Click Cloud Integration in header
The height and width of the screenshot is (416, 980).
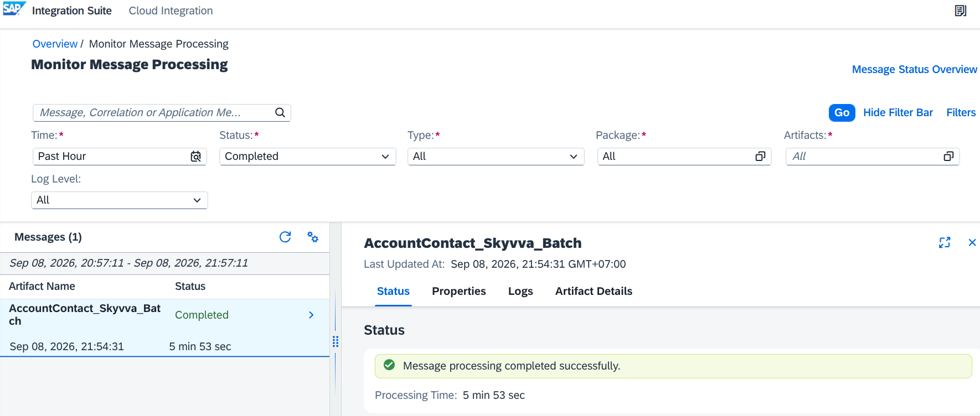[171, 11]
